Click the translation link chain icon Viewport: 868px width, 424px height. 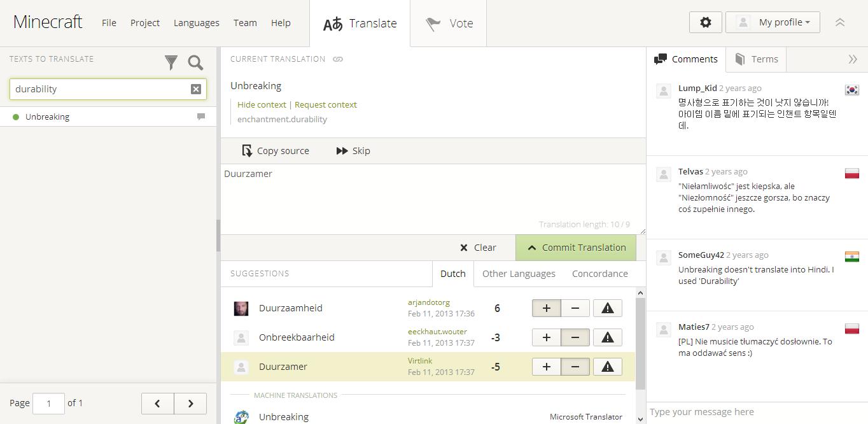338,59
